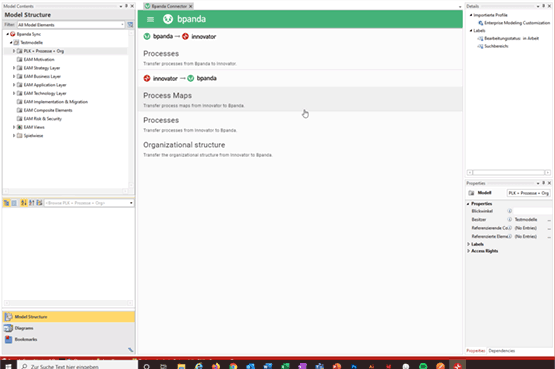The height and width of the screenshot is (369, 555).
Task: Open the Browse PLK + Prozesse + Org dropdown
Action: tap(131, 203)
